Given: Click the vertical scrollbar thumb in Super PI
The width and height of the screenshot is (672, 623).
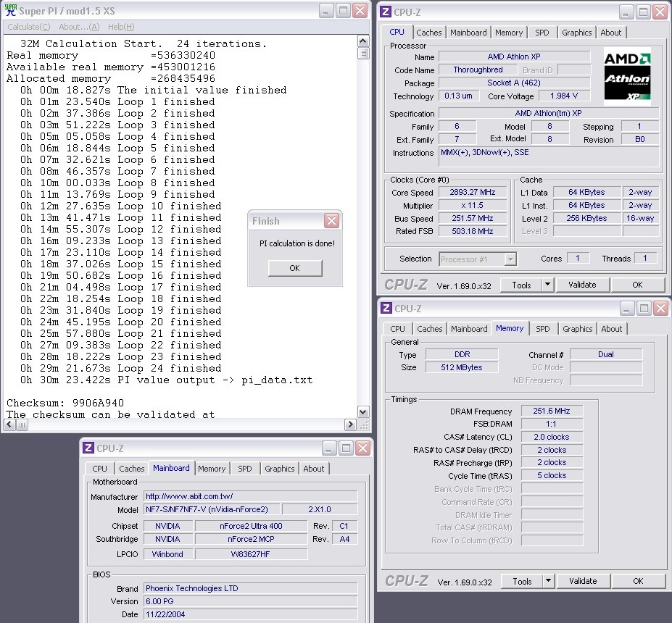Looking at the screenshot, I should 363,53.
